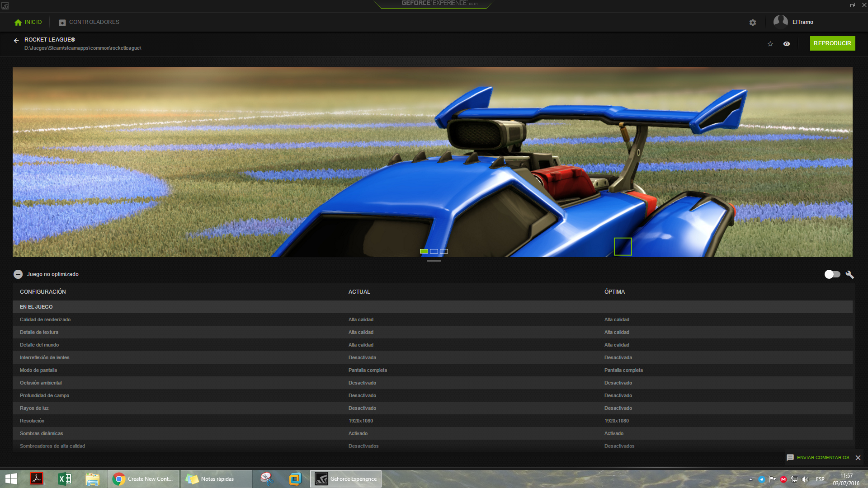This screenshot has width=868, height=488.
Task: Open the Controladores tab
Action: click(89, 22)
